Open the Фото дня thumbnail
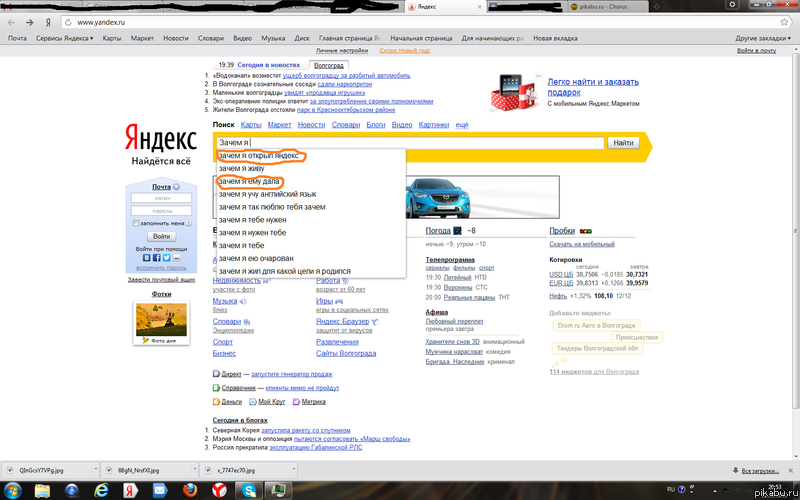800x500 pixels. click(161, 323)
